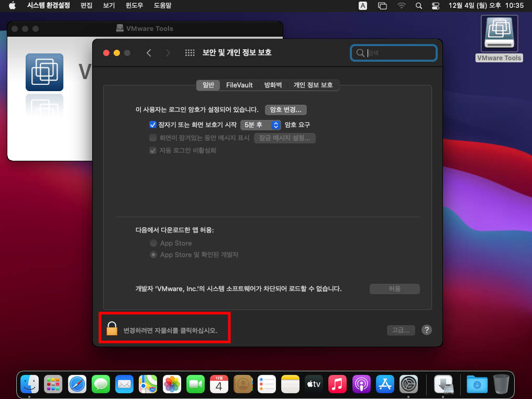Image resolution: width=532 pixels, height=399 pixels.
Task: Toggle 잠자기 또는 화면 보호기 시작 checkbox
Action: pyautogui.click(x=153, y=125)
